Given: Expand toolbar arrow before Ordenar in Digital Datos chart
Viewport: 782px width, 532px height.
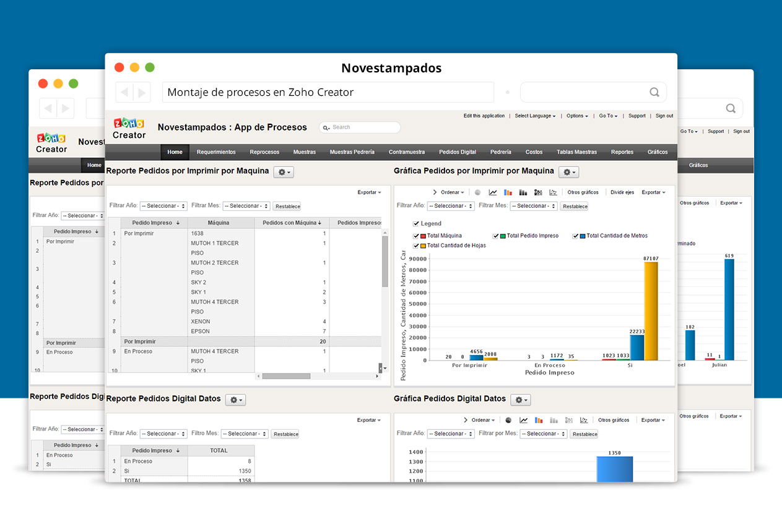Looking at the screenshot, I should point(466,420).
